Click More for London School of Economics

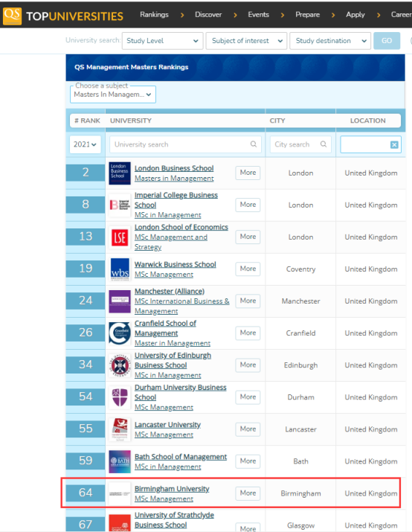(x=248, y=237)
